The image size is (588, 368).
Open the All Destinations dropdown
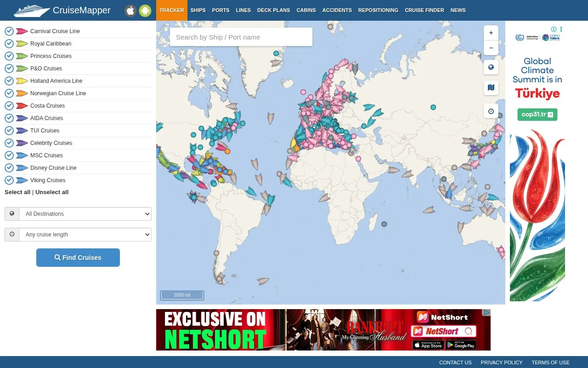pos(85,213)
